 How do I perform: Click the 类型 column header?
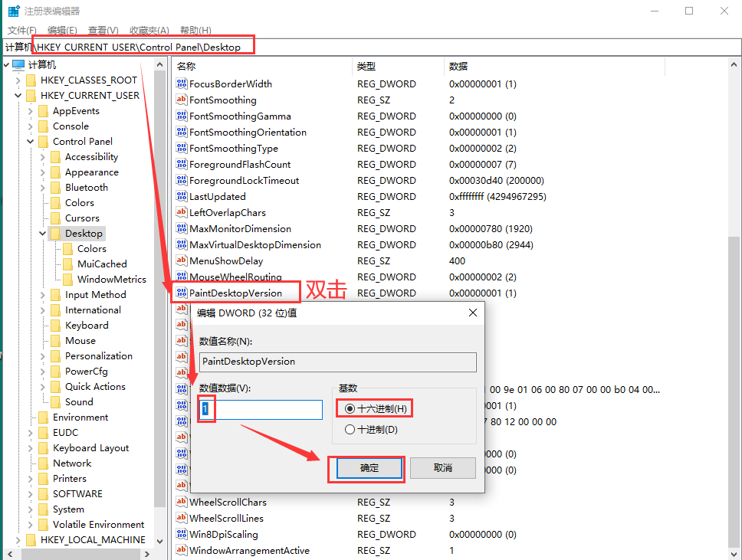(399, 66)
